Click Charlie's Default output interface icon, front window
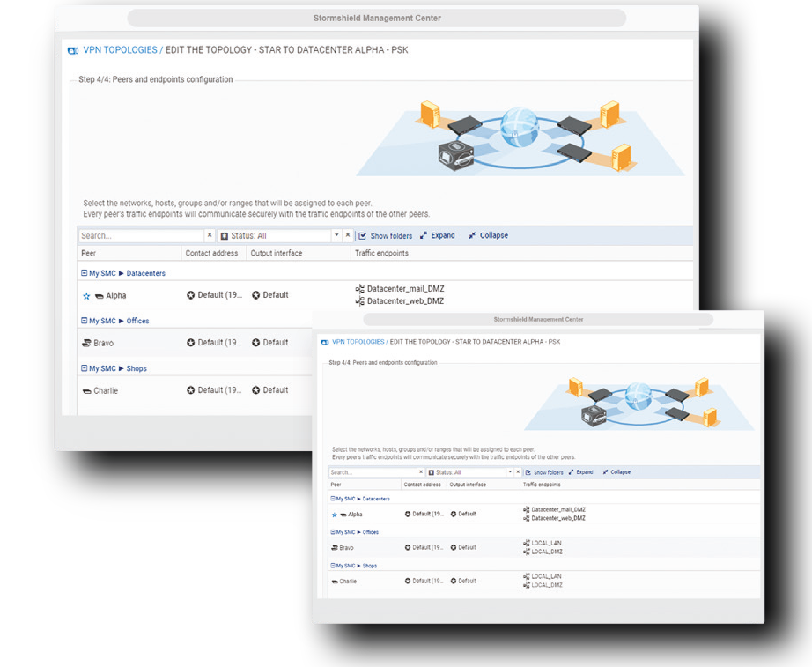The height and width of the screenshot is (667, 812). (454, 581)
